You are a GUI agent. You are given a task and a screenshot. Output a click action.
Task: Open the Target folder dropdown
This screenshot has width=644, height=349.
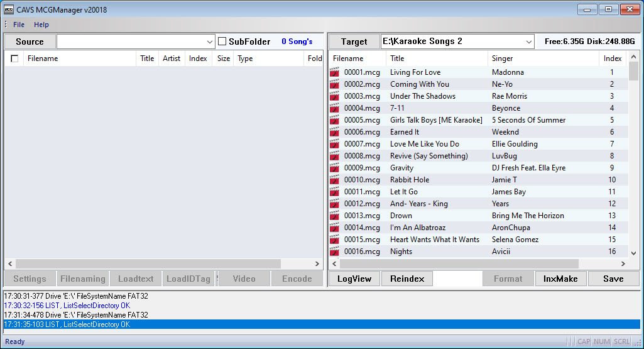tap(528, 42)
